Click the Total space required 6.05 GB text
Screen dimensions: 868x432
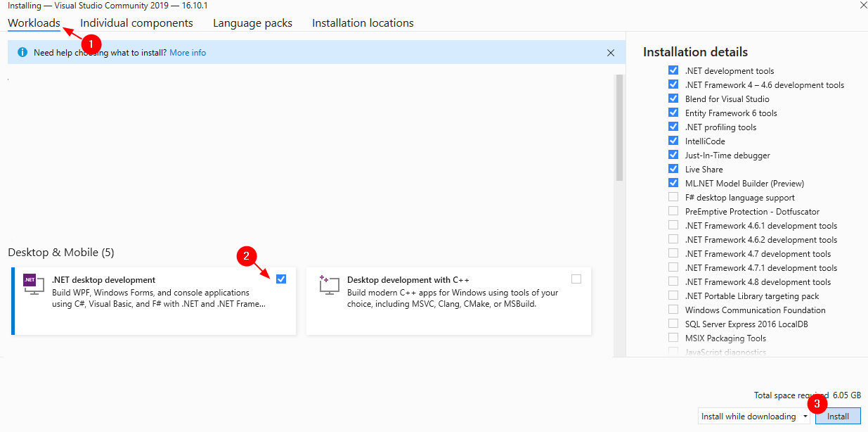[x=808, y=395]
